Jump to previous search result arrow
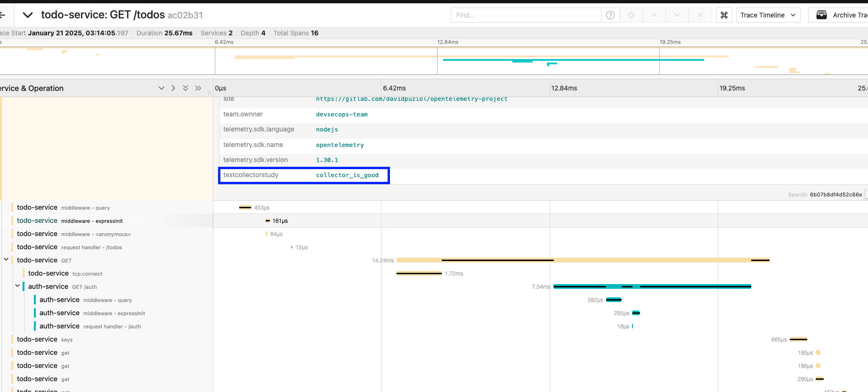Screen dimensions: 868x392 654,15
